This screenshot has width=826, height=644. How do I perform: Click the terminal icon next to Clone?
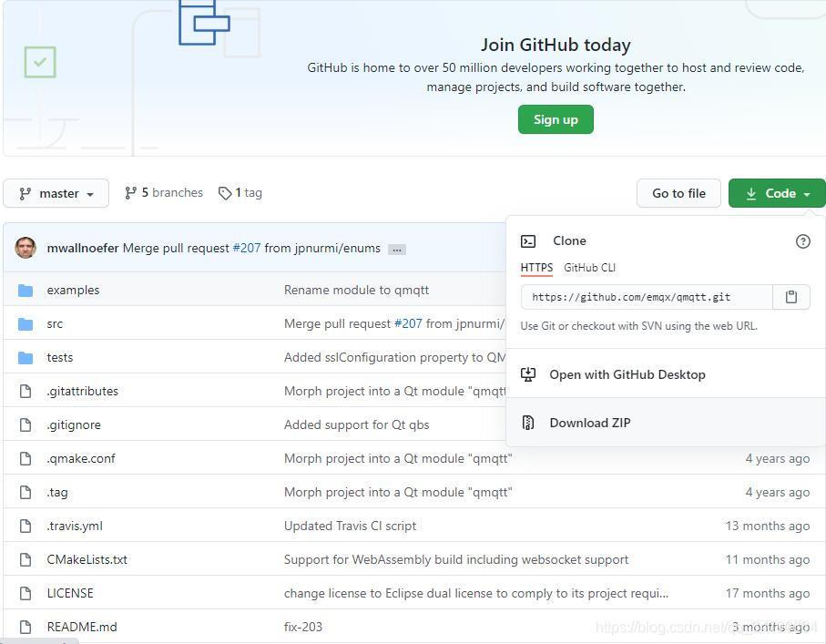click(x=528, y=241)
